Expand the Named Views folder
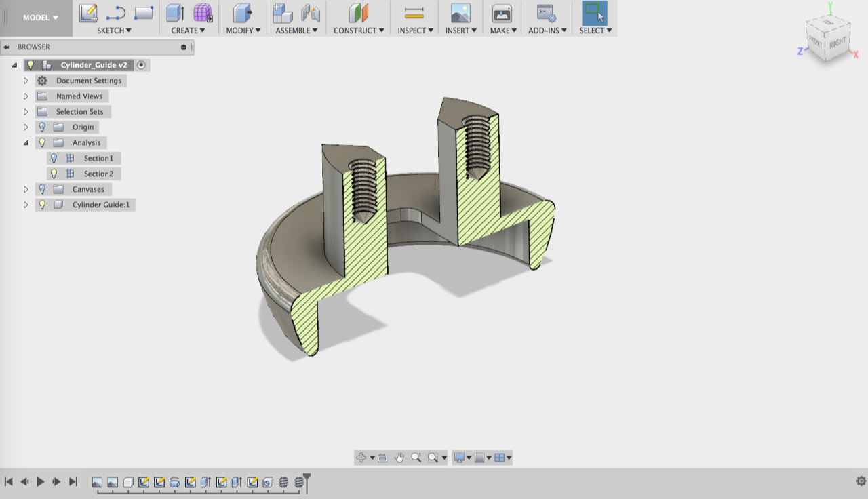Viewport: 868px width, 499px height. click(26, 96)
